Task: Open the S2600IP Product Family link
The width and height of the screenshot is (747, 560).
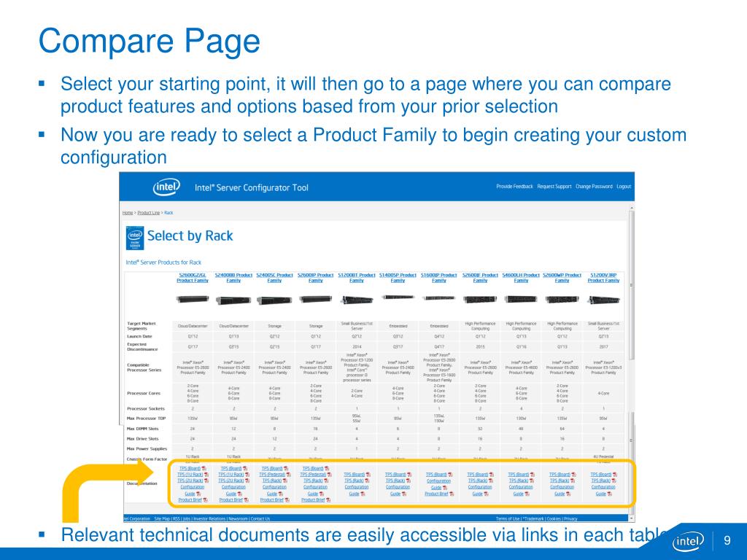Action: tap(315, 278)
